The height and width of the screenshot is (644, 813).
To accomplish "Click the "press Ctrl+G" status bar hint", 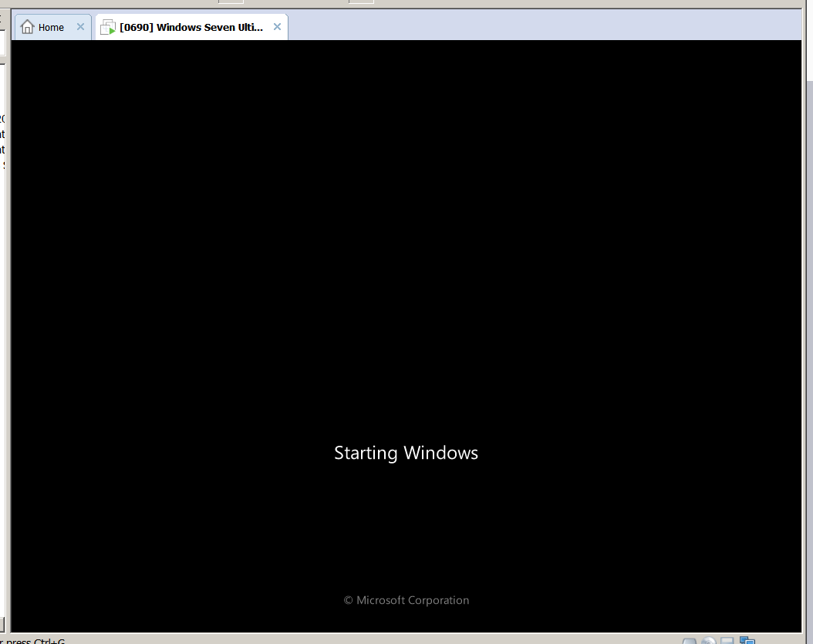I will pyautogui.click(x=35, y=641).
